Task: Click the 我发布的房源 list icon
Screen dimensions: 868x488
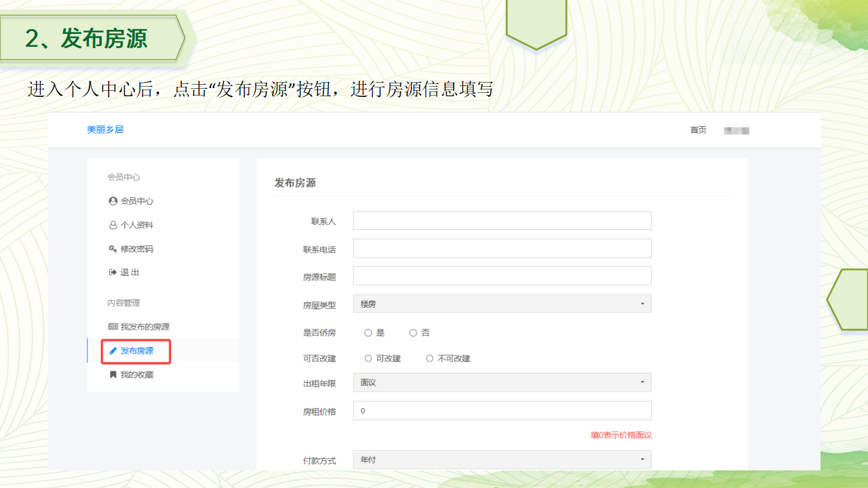Action: 113,327
